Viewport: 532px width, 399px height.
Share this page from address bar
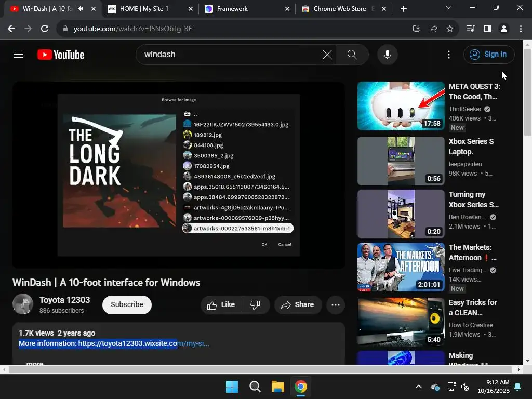pyautogui.click(x=433, y=29)
